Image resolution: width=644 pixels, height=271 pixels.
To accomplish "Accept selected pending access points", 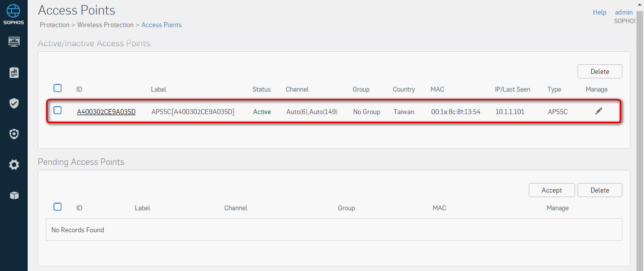I will 551,190.
